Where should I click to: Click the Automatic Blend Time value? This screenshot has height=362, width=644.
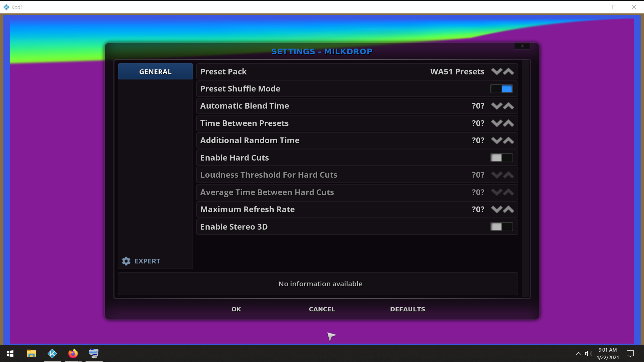coord(478,106)
